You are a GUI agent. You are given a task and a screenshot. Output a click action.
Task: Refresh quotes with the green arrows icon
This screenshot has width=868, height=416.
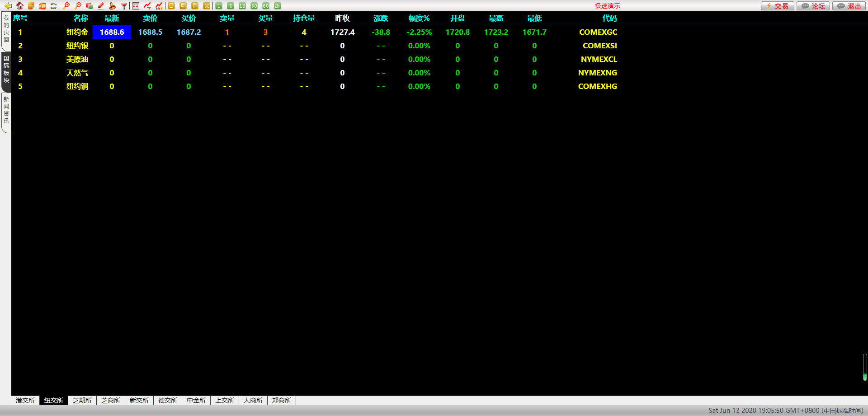54,6
